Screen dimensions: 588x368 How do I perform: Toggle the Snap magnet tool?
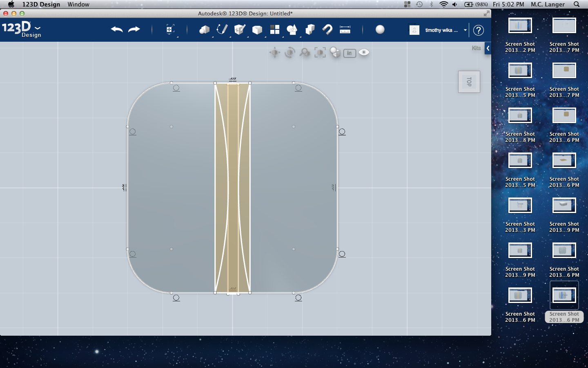coord(327,29)
